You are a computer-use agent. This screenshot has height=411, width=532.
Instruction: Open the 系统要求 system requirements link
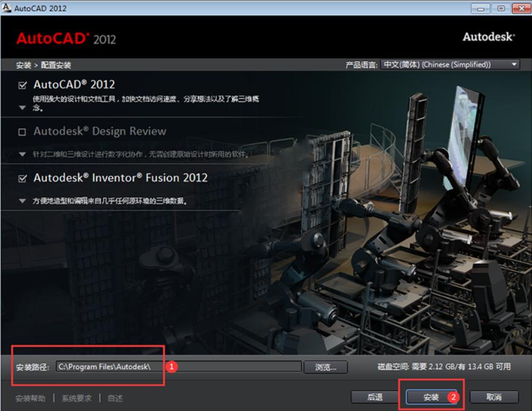(77, 398)
